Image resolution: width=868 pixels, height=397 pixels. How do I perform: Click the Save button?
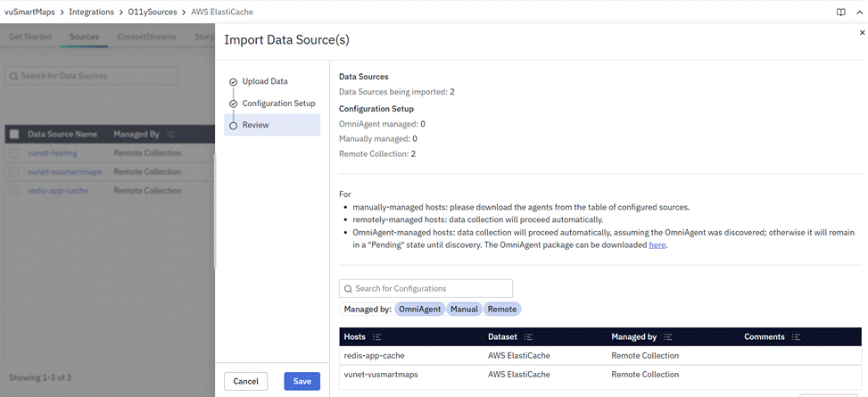(302, 381)
